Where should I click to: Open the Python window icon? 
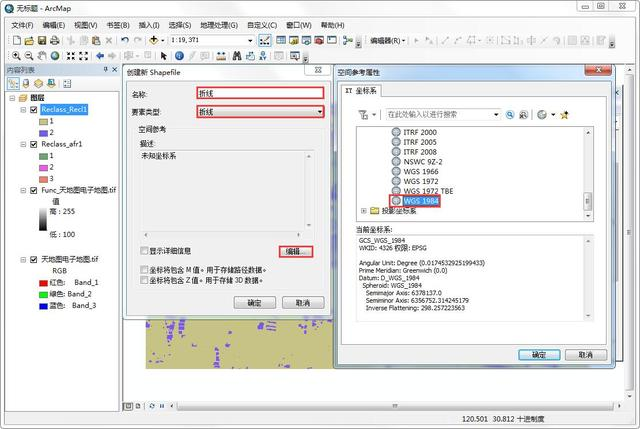(332, 40)
